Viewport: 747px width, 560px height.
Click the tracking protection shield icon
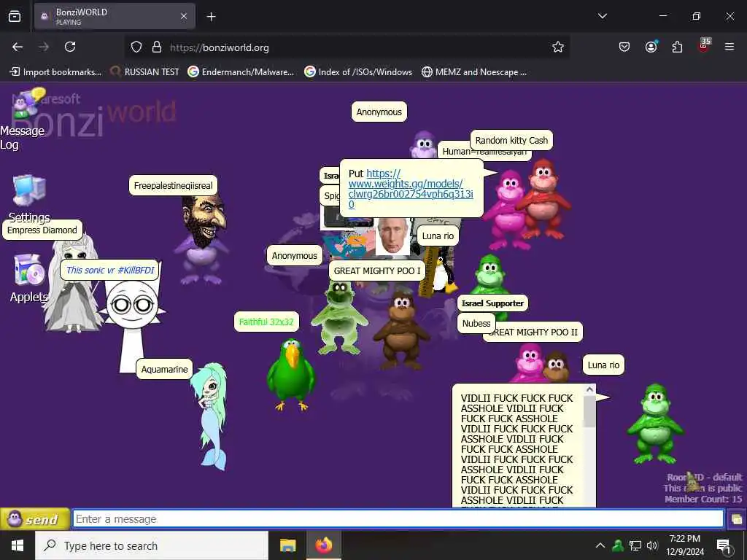136,47
